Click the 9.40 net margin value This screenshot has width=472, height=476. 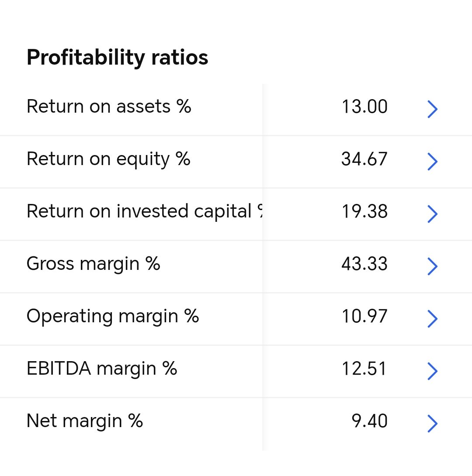coord(370,421)
